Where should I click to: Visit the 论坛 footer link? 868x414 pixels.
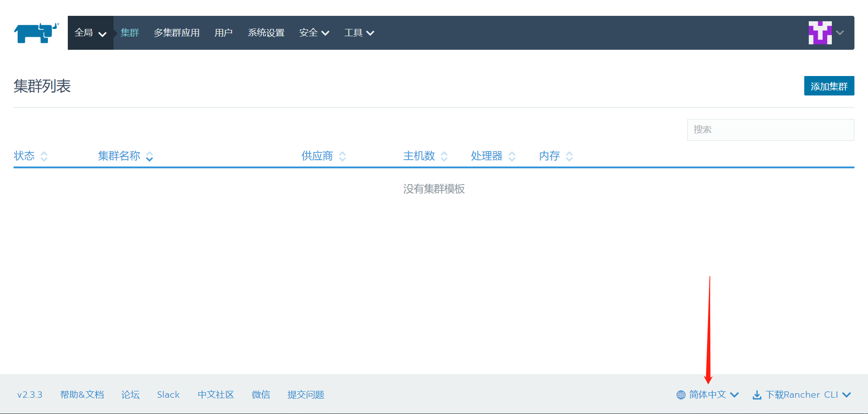130,395
